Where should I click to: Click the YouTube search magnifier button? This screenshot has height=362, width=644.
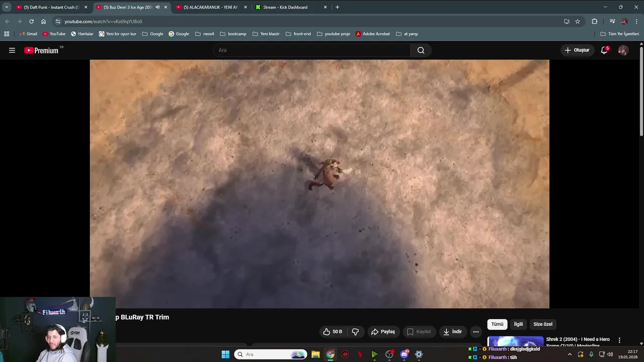[421, 50]
